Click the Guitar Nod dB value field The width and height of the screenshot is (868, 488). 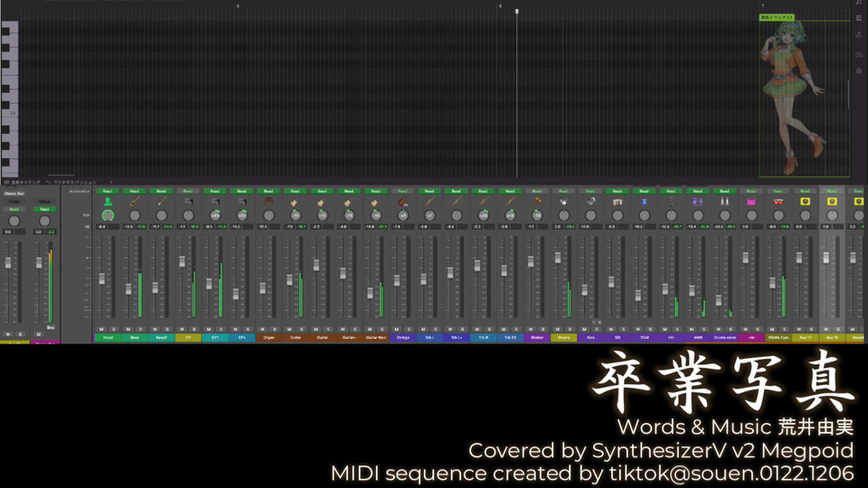tap(369, 227)
